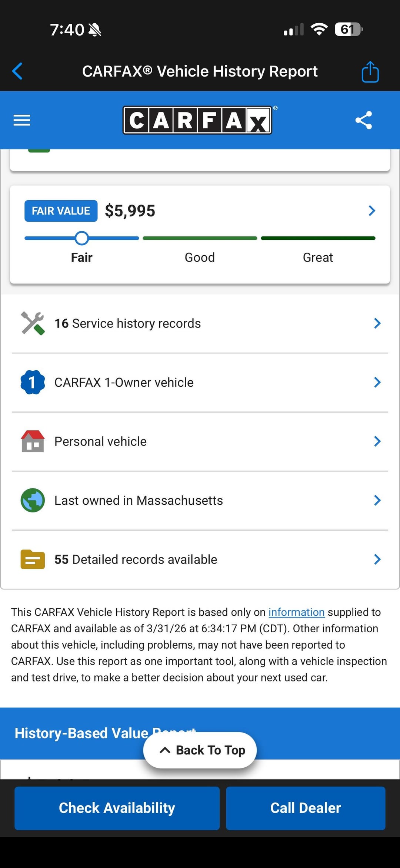Image resolution: width=400 pixels, height=868 pixels.
Task: Open the hamburger menu
Action: pyautogui.click(x=22, y=120)
